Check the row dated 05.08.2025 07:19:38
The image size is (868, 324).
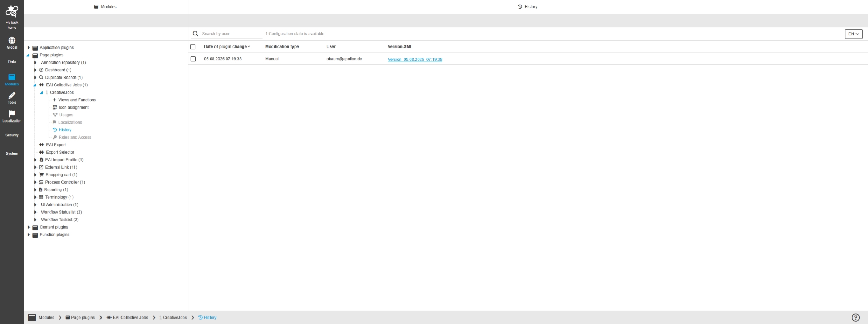(x=193, y=59)
